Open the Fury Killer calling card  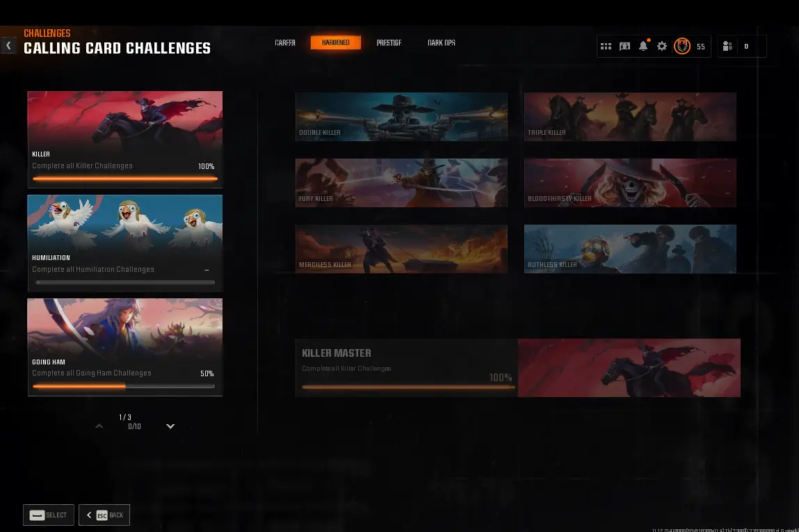[x=401, y=183]
